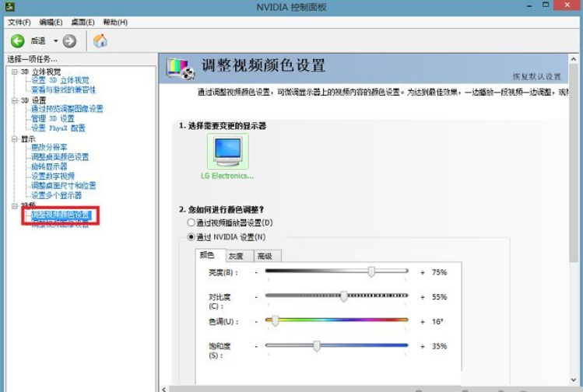Open 调整视频图像设置 tree item
Image resolution: width=583 pixels, height=392 pixels.
(x=60, y=224)
